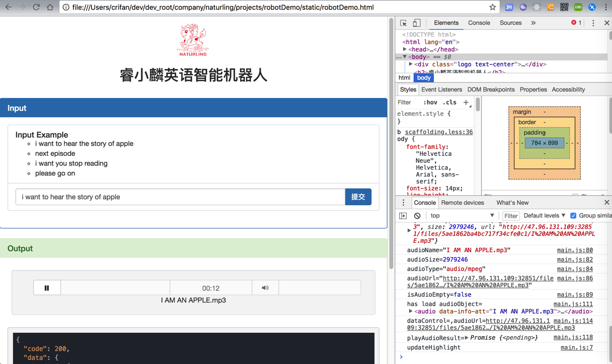Open Event Listeners tab
The width and height of the screenshot is (612, 364).
click(x=441, y=90)
